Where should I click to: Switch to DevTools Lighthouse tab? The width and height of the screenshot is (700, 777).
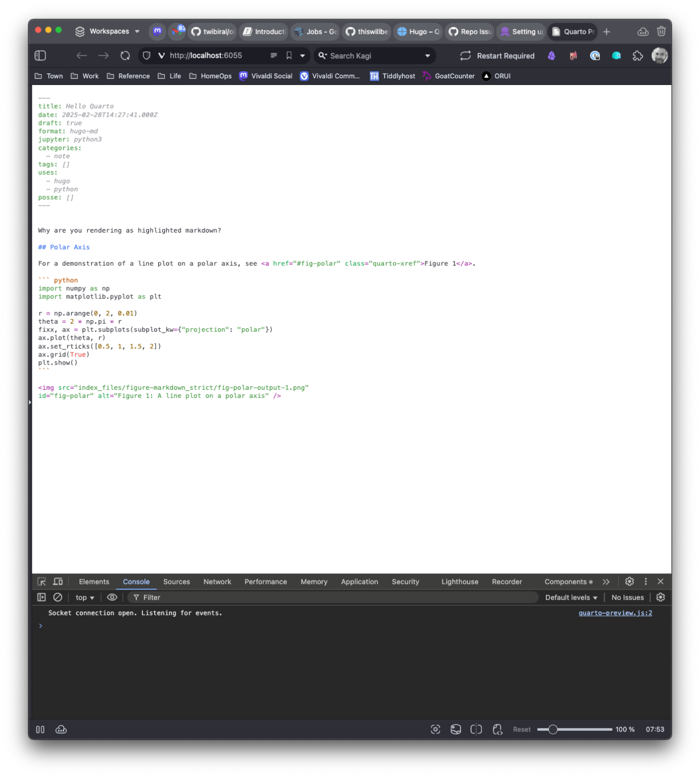[460, 582]
